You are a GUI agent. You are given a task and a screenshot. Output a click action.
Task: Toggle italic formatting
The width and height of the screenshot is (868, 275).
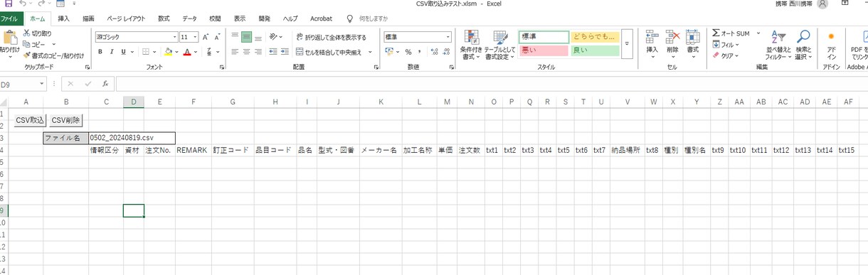112,51
